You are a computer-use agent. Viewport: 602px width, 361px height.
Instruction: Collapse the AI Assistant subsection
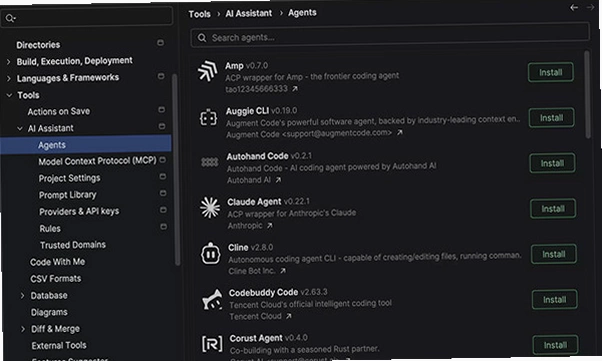click(x=20, y=128)
